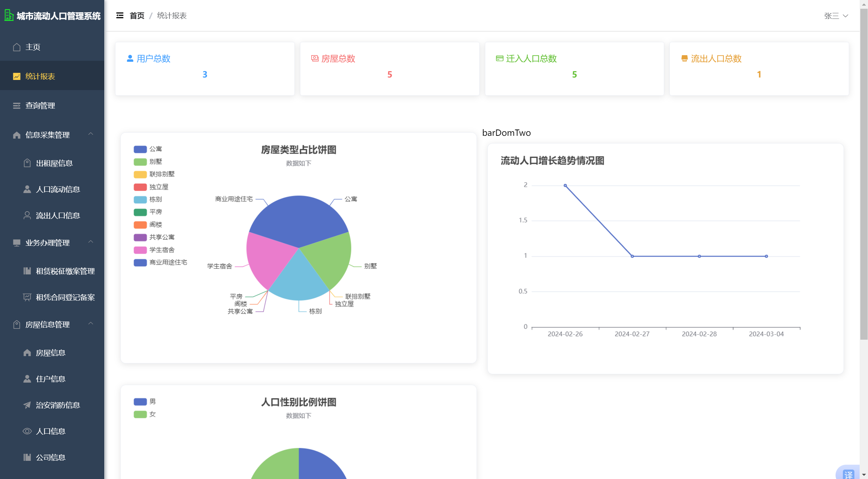Click the house icon beside 信息采集管理

pyautogui.click(x=17, y=135)
